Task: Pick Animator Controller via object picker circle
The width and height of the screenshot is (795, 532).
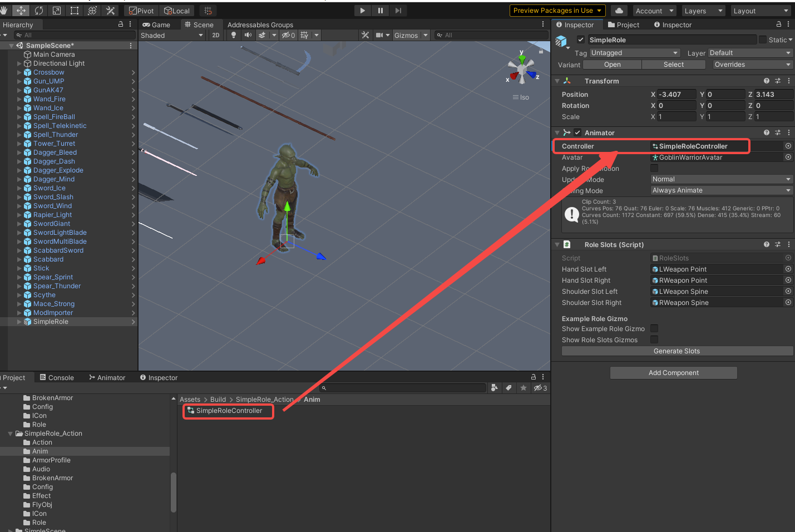Action: click(x=788, y=146)
